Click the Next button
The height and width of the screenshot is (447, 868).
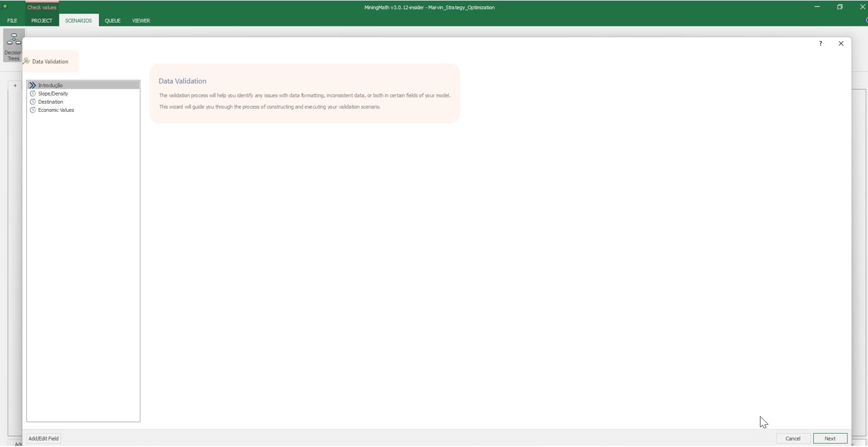830,438
